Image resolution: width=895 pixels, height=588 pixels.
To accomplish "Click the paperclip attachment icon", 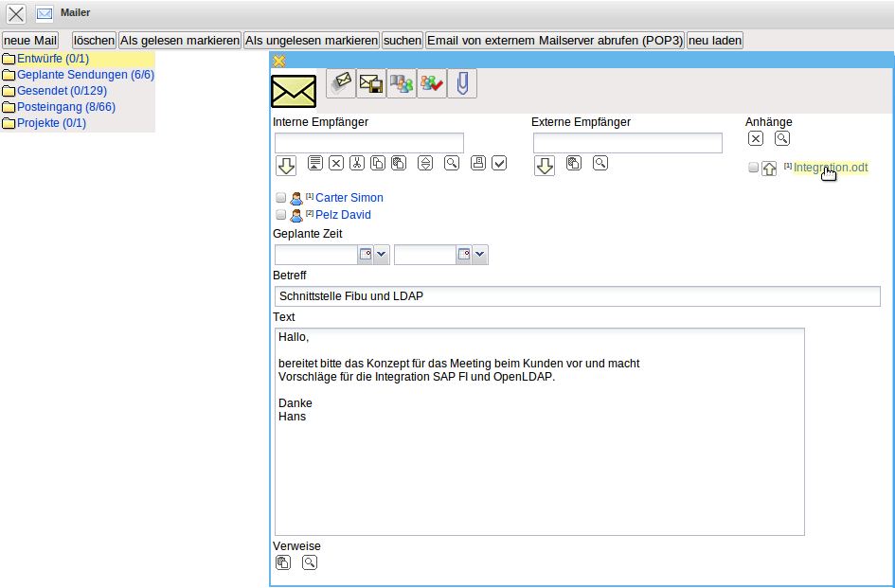I will pyautogui.click(x=462, y=83).
